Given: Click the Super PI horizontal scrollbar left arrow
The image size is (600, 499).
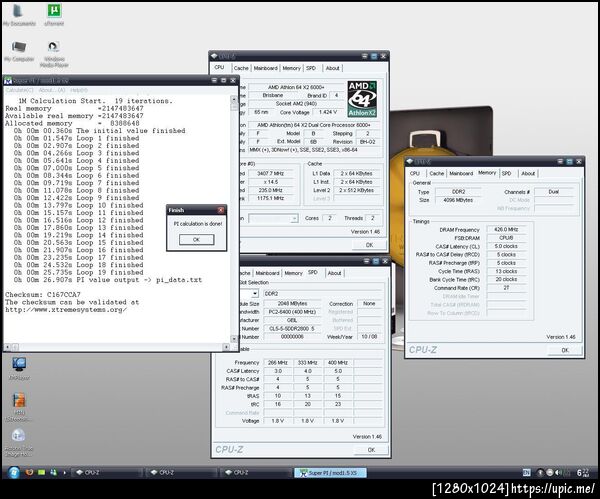Looking at the screenshot, I should click(7, 347).
